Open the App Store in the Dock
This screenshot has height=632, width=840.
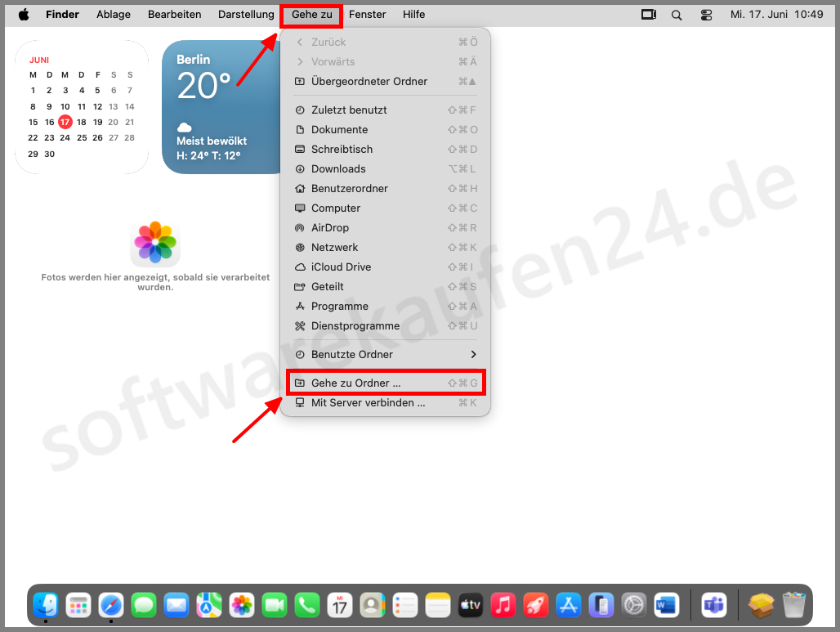point(569,605)
